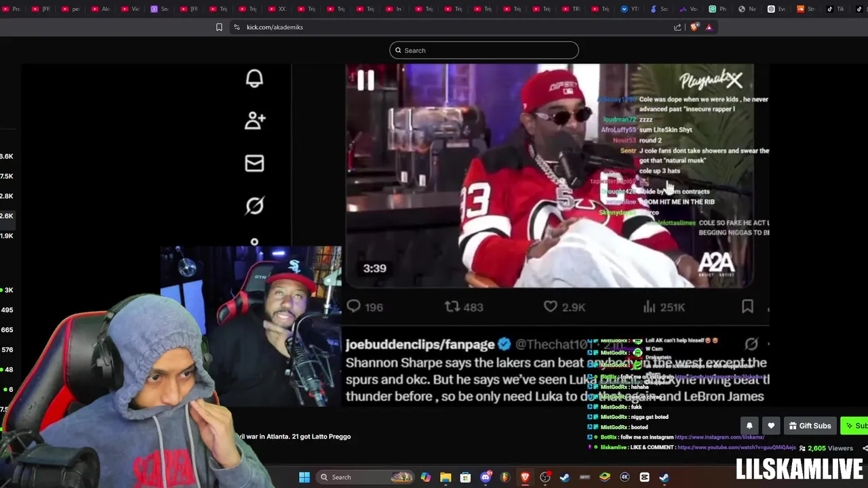The width and height of the screenshot is (868, 488).
Task: Click the reply icon showing 196
Action: [364, 307]
